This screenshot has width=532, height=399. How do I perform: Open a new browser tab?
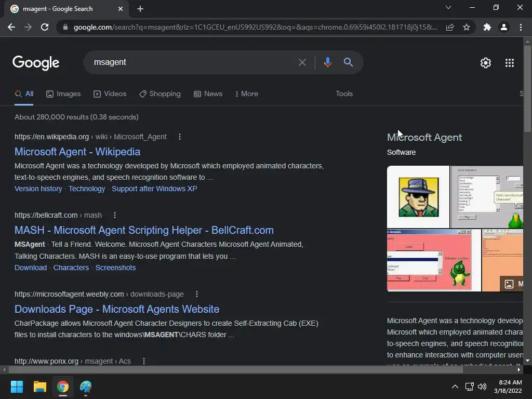tap(140, 9)
